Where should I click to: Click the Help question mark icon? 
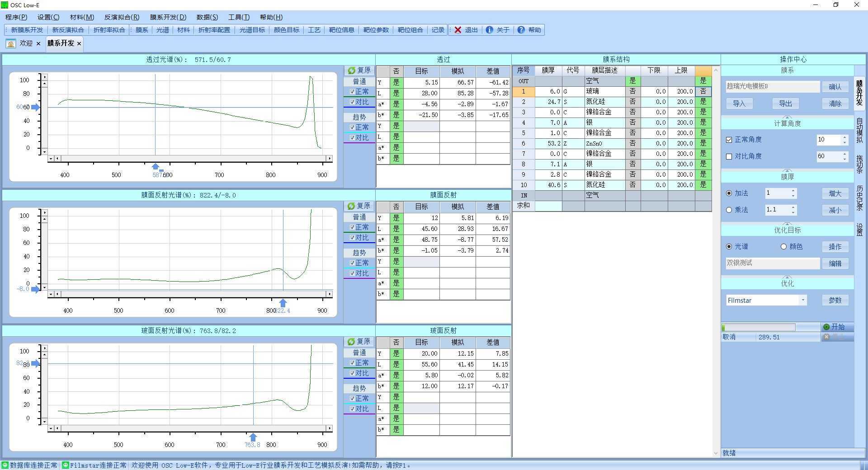521,30
